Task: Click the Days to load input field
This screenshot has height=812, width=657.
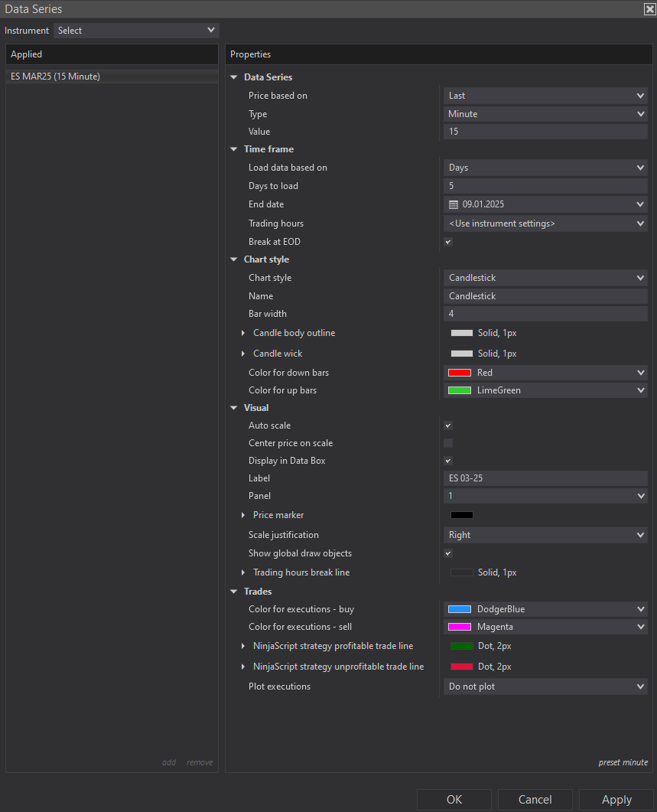Action: 545,186
